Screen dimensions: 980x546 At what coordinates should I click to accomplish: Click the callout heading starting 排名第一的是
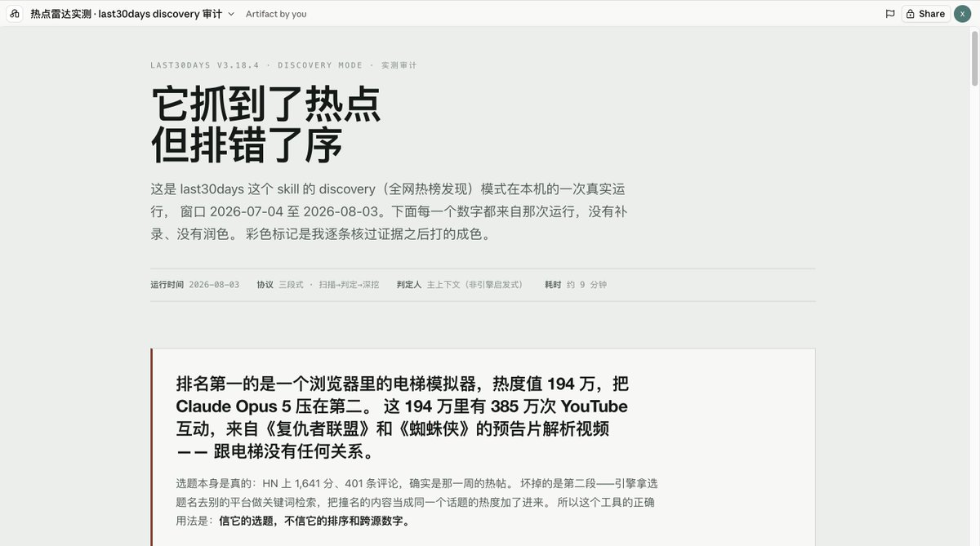coord(402,418)
